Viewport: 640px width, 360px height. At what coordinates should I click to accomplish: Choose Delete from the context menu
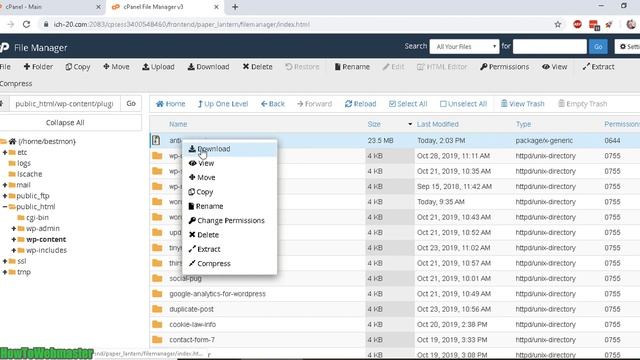pos(229,235)
